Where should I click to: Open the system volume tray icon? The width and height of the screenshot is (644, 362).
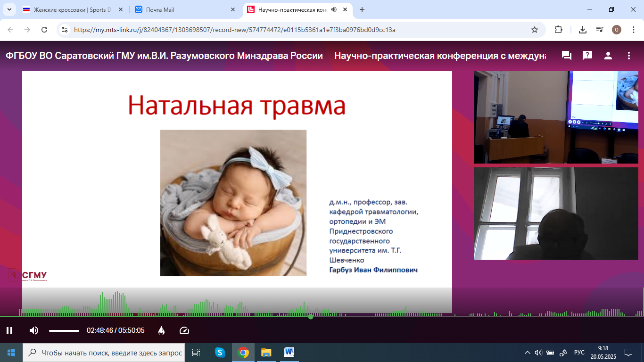[538, 353]
